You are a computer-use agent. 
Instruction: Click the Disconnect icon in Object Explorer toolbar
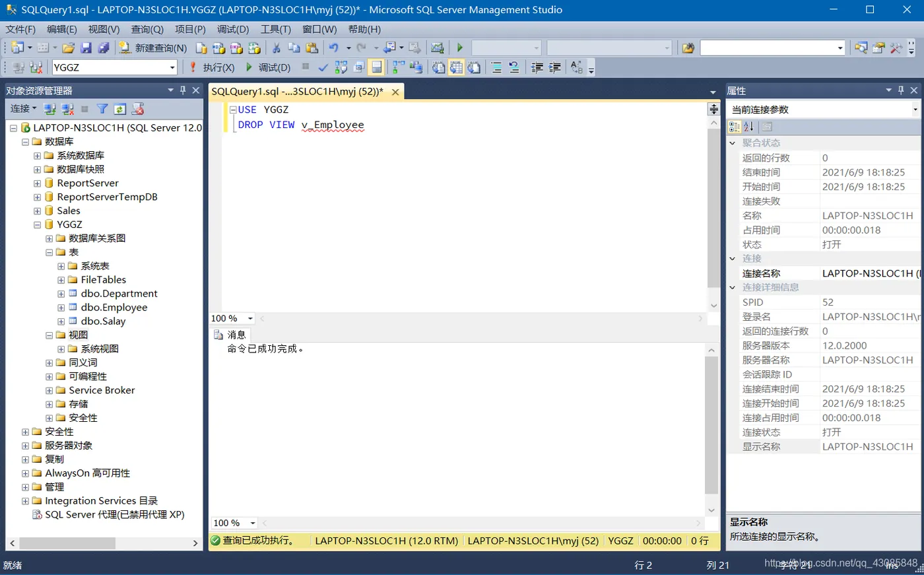pyautogui.click(x=67, y=109)
